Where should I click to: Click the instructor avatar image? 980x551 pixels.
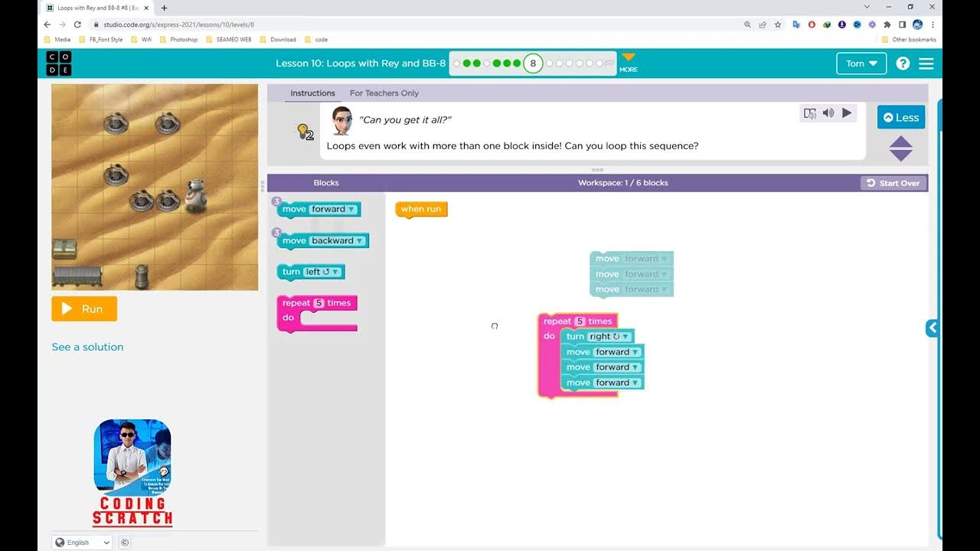341,121
